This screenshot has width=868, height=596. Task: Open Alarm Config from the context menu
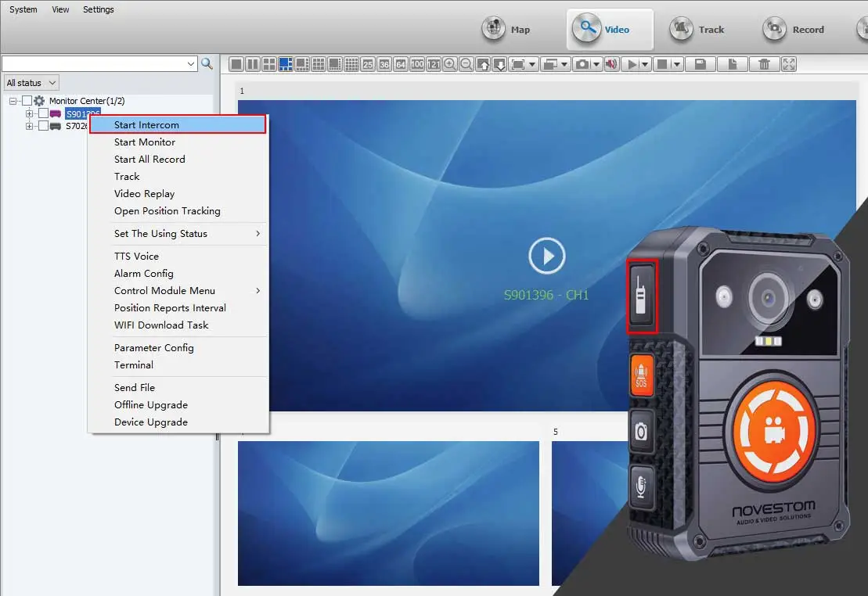(178, 274)
